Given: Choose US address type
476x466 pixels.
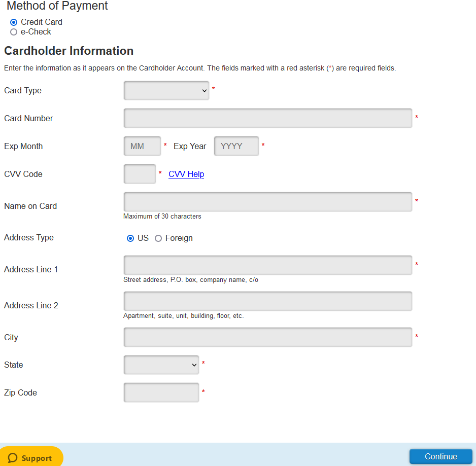Looking at the screenshot, I should [x=130, y=238].
